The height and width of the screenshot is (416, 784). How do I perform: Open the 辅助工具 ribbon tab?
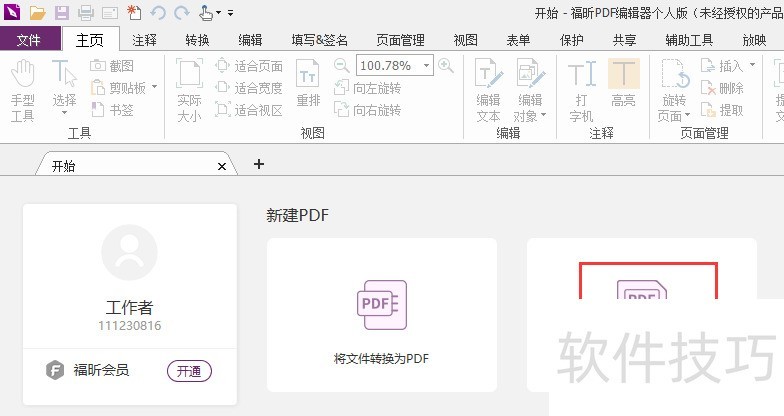[689, 40]
